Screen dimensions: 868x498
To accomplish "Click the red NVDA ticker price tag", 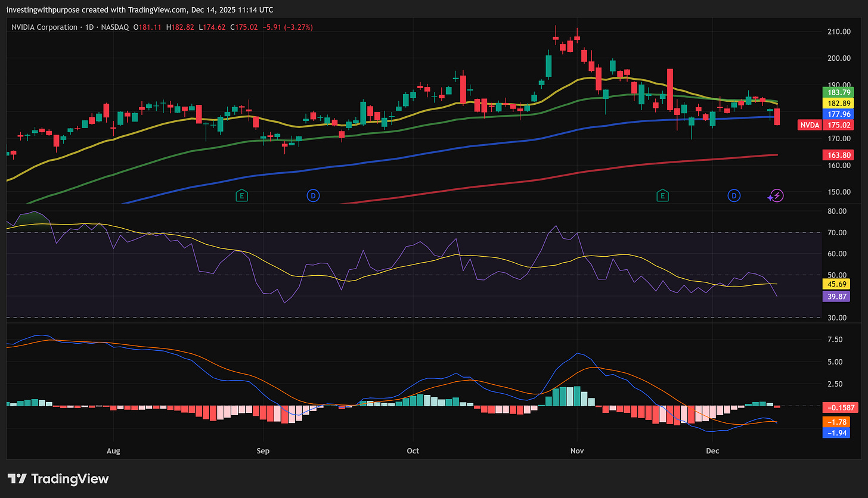I will click(x=809, y=125).
